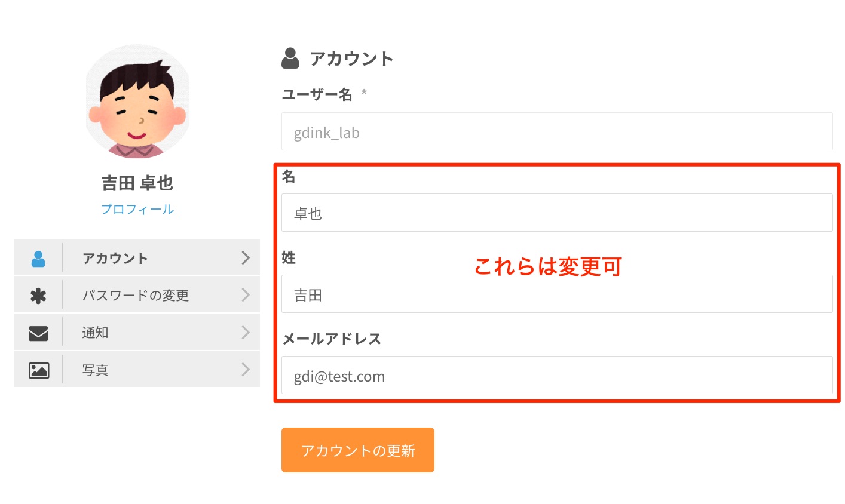Click the picture icon for 写真

pyautogui.click(x=39, y=370)
